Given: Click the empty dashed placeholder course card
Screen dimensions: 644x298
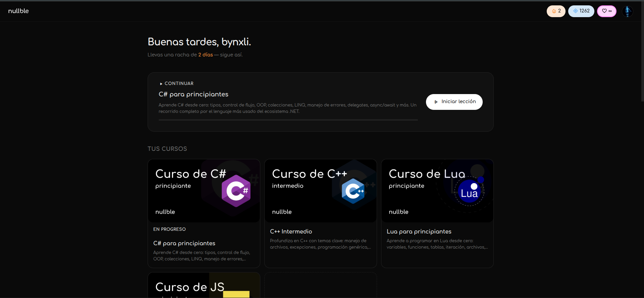Looking at the screenshot, I should pyautogui.click(x=321, y=285).
